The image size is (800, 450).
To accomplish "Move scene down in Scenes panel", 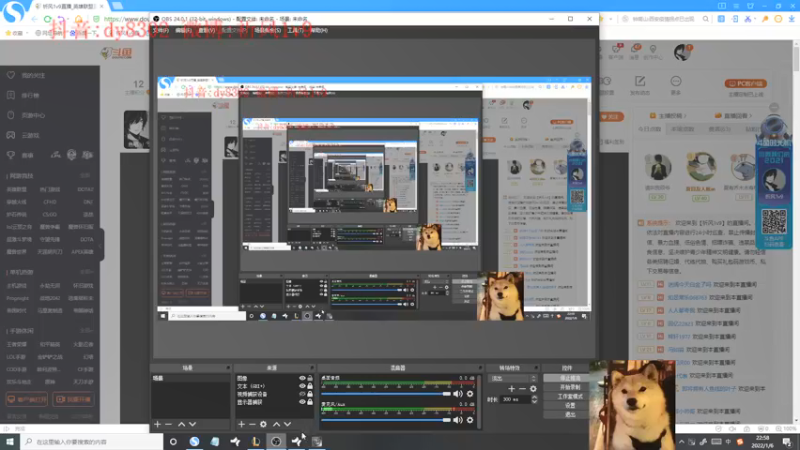I will point(192,424).
